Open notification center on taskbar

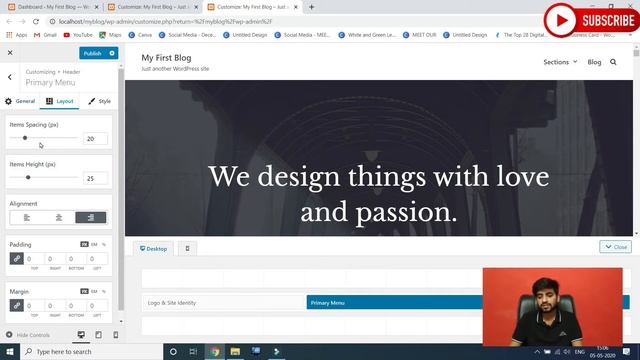[x=627, y=351]
